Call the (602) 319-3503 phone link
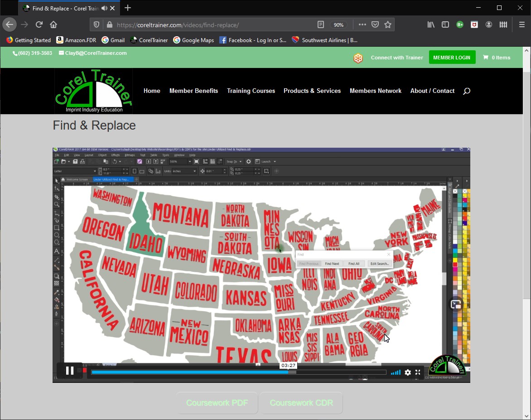This screenshot has height=420, width=531. click(x=33, y=53)
